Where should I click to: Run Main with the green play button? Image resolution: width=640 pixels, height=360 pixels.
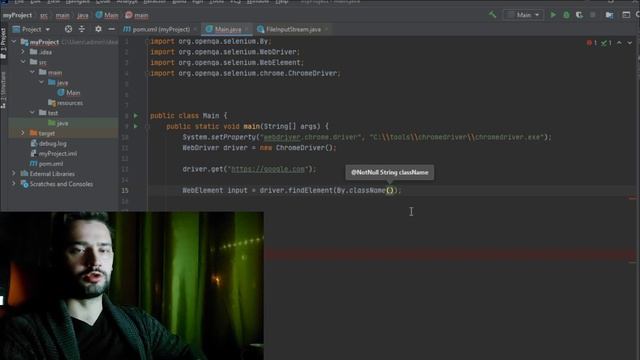pos(553,15)
